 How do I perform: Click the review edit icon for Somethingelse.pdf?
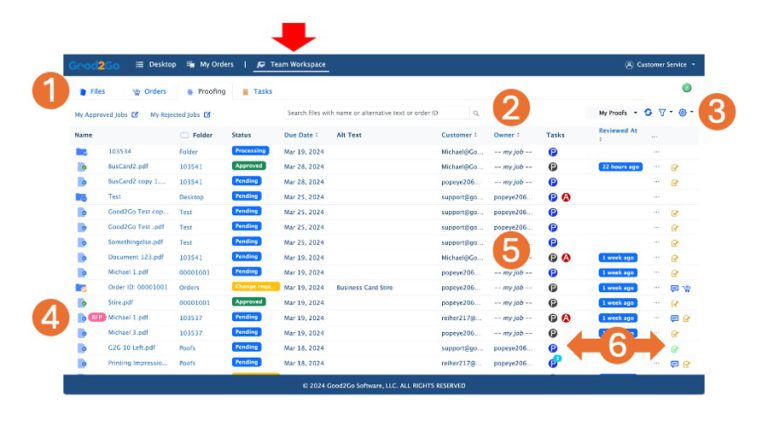click(x=674, y=243)
